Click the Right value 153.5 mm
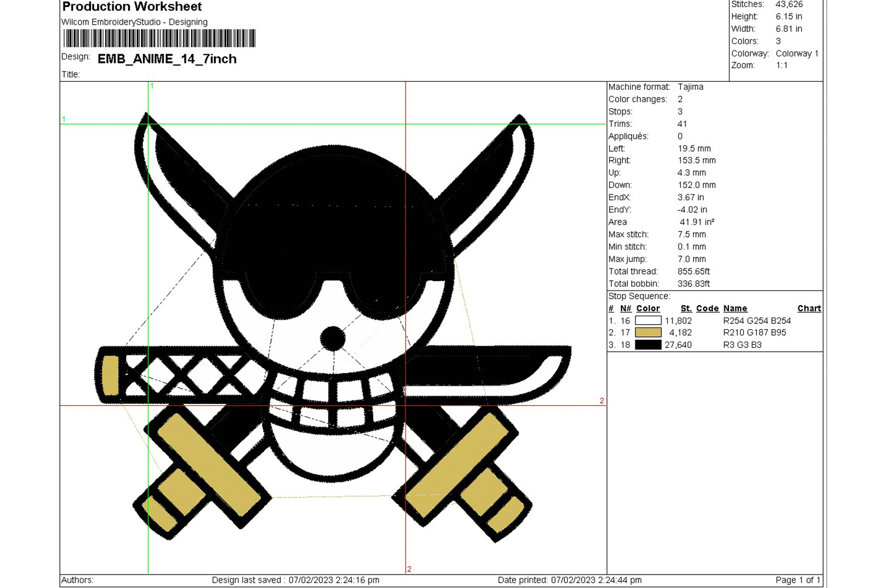The height and width of the screenshot is (588, 883). click(697, 160)
